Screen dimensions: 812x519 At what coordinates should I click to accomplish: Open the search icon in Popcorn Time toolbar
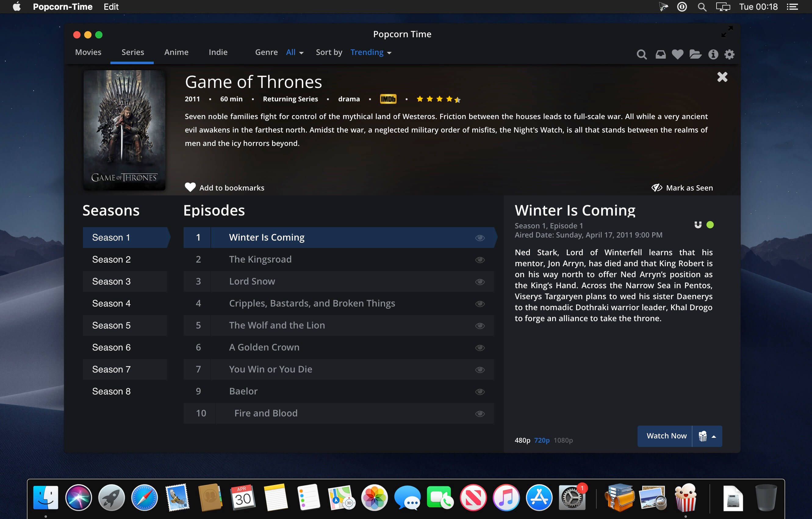point(642,54)
